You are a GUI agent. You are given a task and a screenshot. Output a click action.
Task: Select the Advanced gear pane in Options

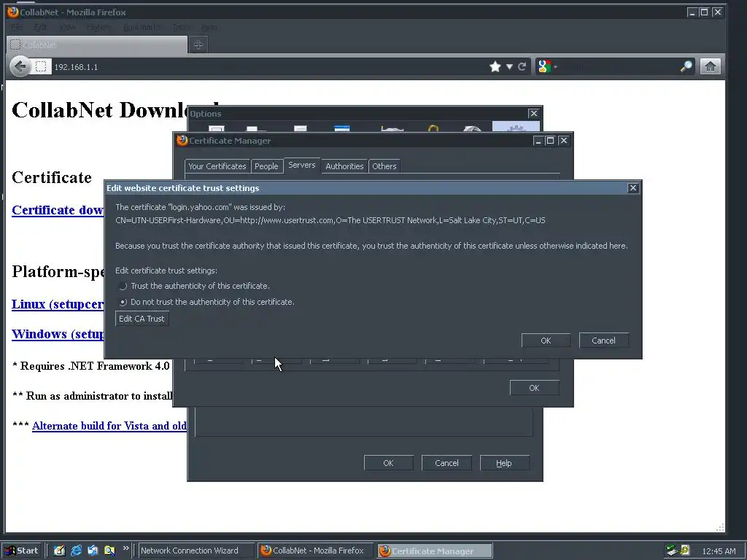pyautogui.click(x=516, y=127)
